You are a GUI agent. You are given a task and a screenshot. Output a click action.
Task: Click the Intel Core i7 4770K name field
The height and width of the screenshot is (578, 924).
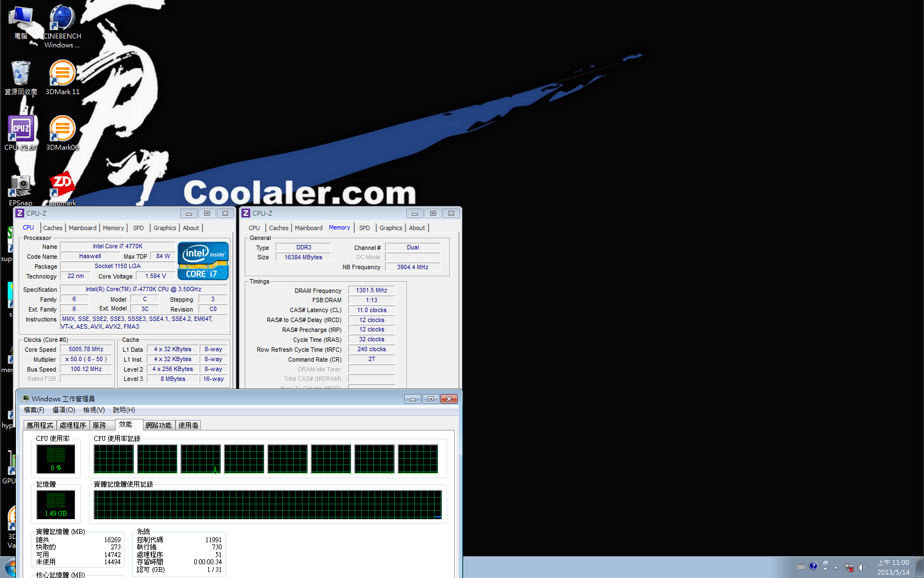(x=118, y=246)
